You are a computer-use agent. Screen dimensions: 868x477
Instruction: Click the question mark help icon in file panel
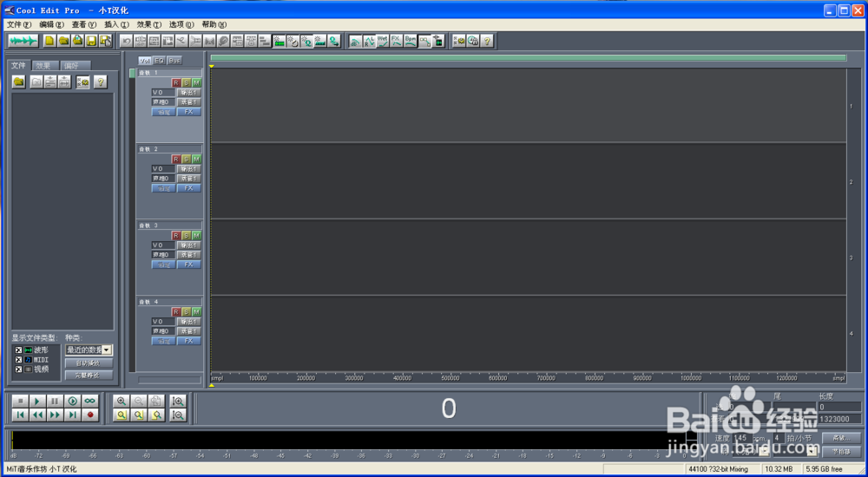[100, 82]
